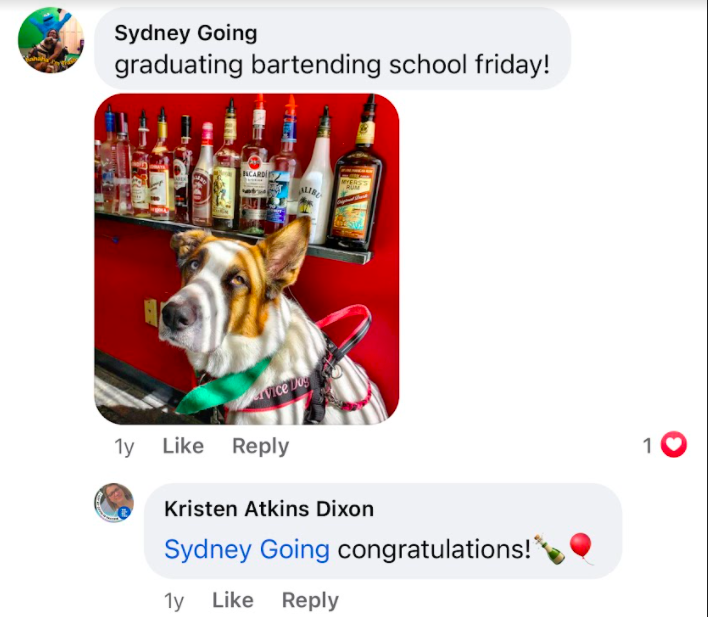Visit the Kristen Atkins Dixon name link
The width and height of the screenshot is (708, 617).
pos(269,509)
